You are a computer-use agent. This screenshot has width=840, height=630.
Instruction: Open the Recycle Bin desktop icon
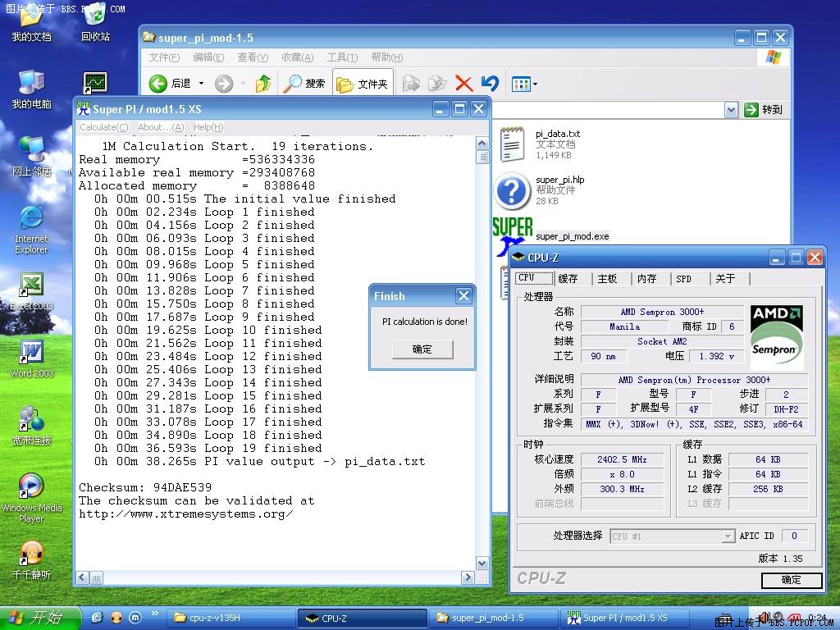95,24
